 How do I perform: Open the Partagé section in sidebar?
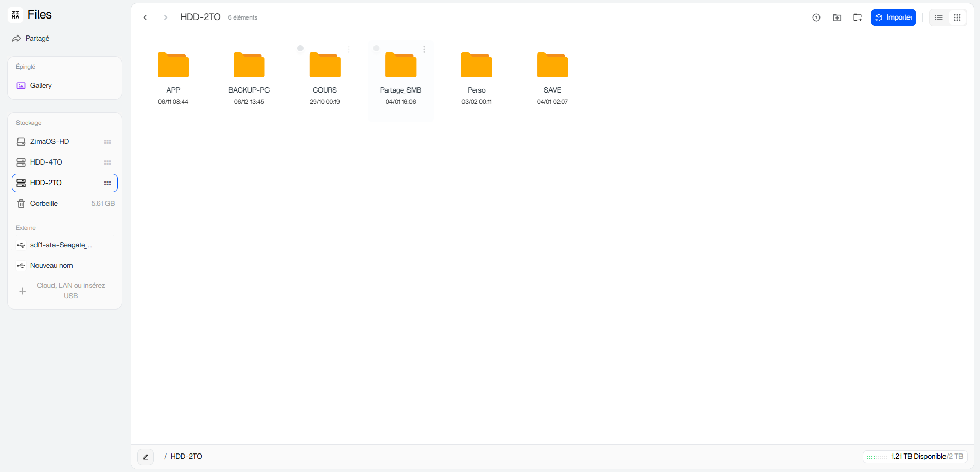click(x=37, y=39)
